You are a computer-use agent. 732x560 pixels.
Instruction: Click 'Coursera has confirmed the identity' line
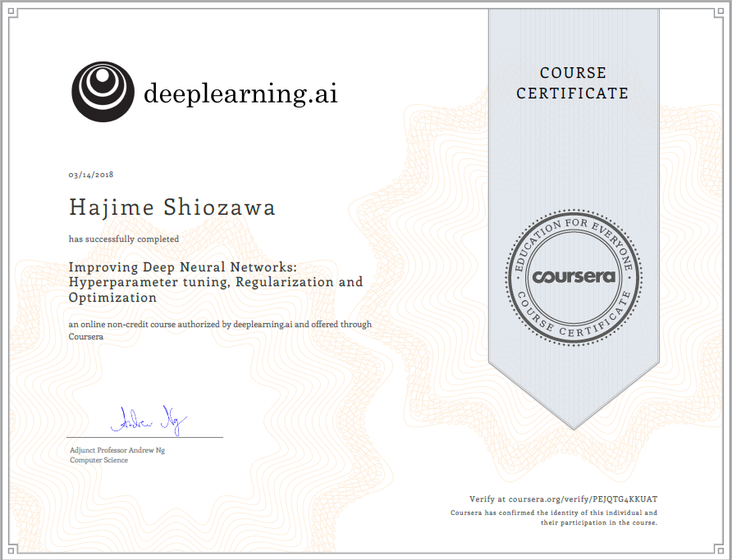point(554,512)
